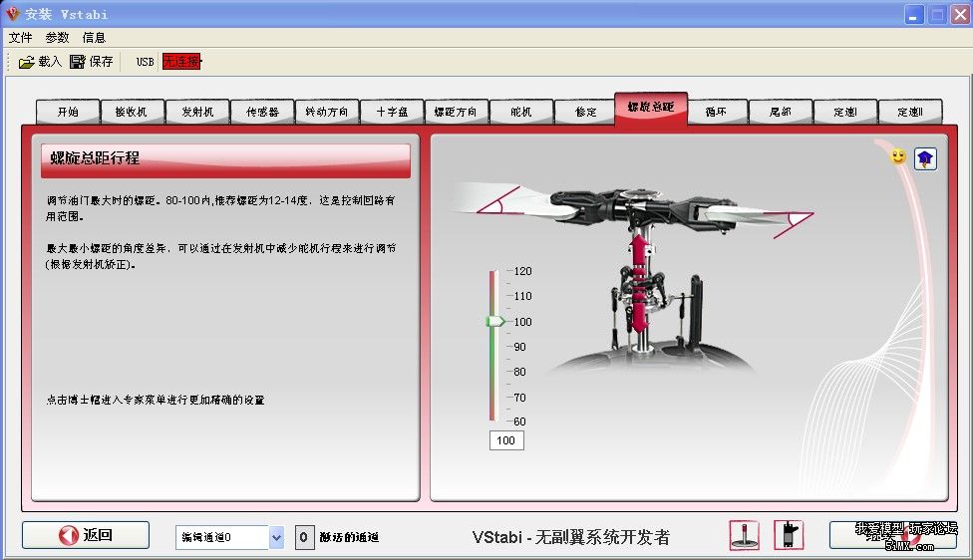
Task: Click the smiley face icon
Action: (898, 156)
